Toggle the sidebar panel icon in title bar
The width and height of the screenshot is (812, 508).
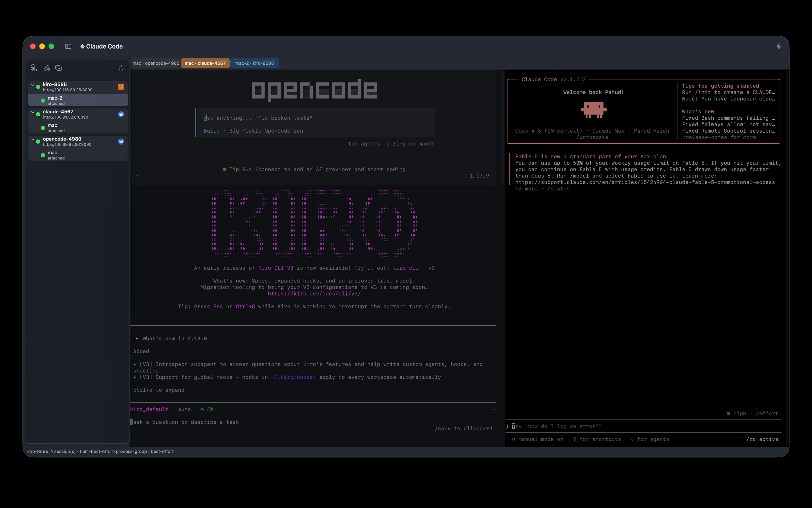pos(68,46)
